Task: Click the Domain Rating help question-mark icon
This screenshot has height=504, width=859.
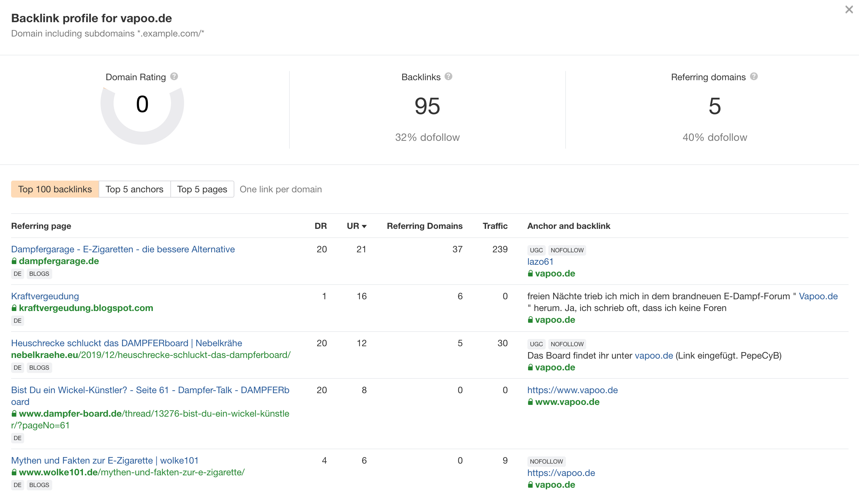Action: pos(174,77)
